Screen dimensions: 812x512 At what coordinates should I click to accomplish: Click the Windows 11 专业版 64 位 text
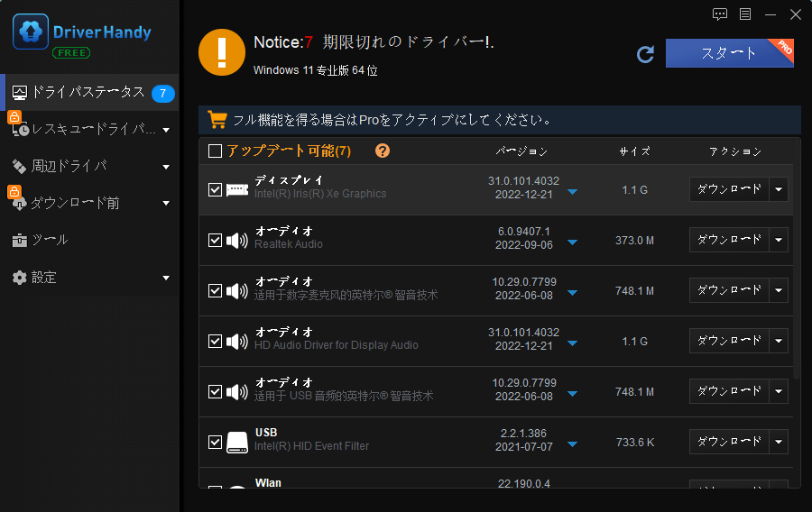tap(316, 70)
